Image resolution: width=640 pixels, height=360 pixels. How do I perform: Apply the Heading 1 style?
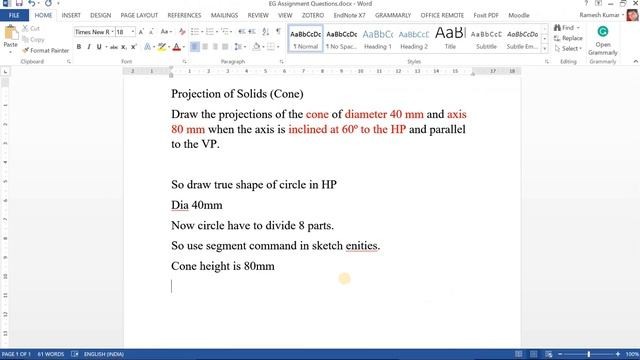pyautogui.click(x=378, y=39)
